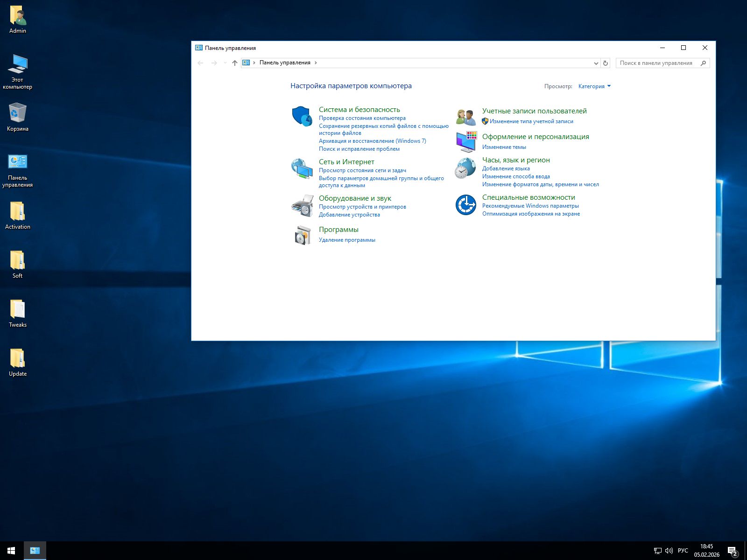Click the Изменение темы link
747x560 pixels.
click(x=504, y=147)
